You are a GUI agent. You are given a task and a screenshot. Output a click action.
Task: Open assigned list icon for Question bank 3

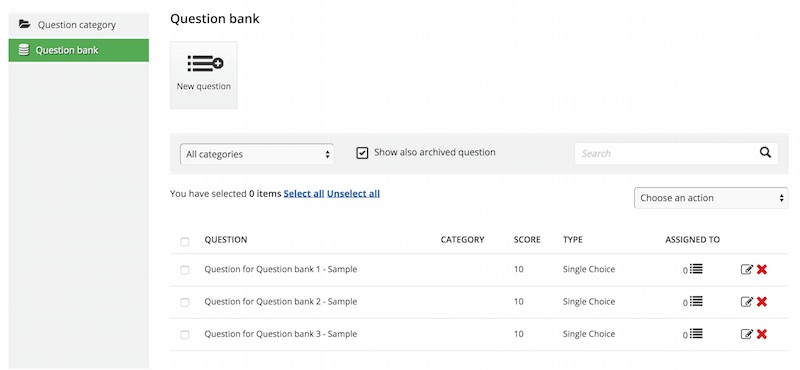point(696,333)
